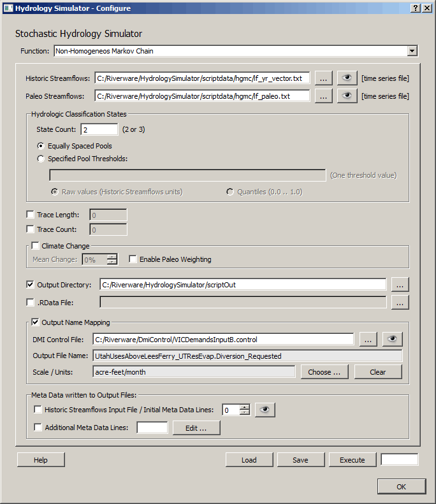
Task: Click the Meta Data written to Output Files label
Action: (84, 395)
